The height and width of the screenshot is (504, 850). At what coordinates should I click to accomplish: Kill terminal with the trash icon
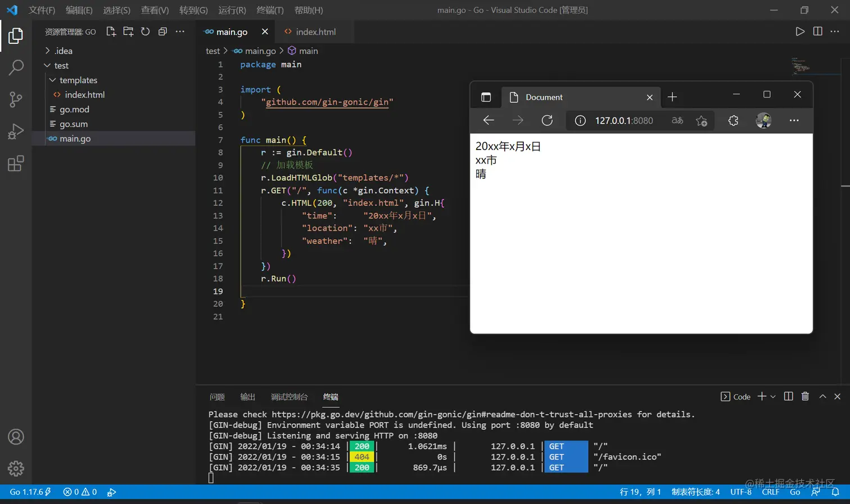click(805, 397)
